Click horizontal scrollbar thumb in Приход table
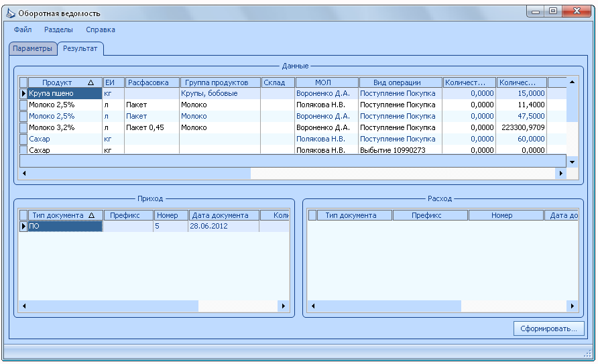The height and width of the screenshot is (364, 598). tap(113, 306)
